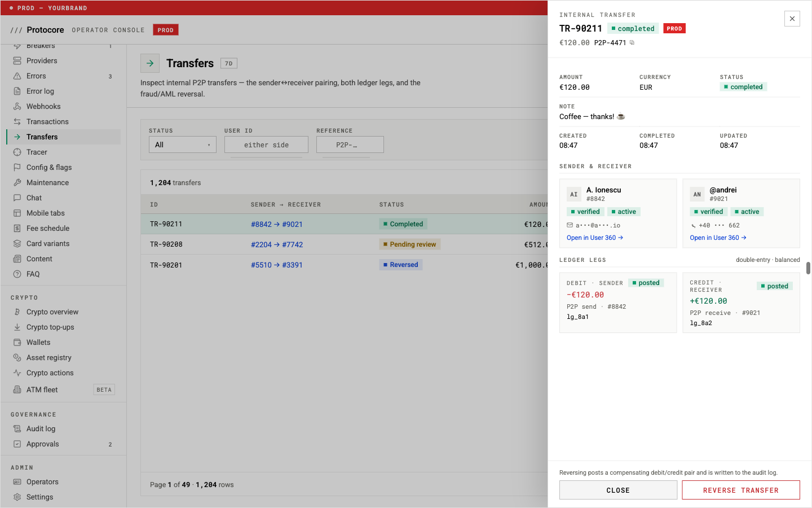Open the Approvals section
This screenshot has width=812, height=508.
tap(63, 444)
